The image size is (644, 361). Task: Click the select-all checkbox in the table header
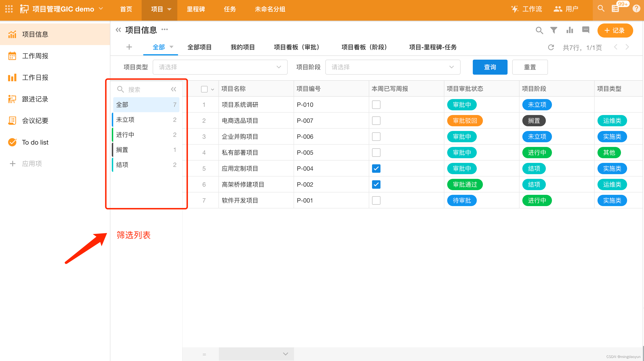[x=204, y=89]
